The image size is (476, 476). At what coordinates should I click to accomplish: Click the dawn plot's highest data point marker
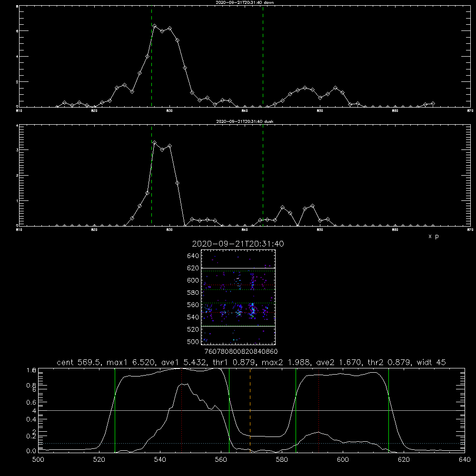click(155, 26)
